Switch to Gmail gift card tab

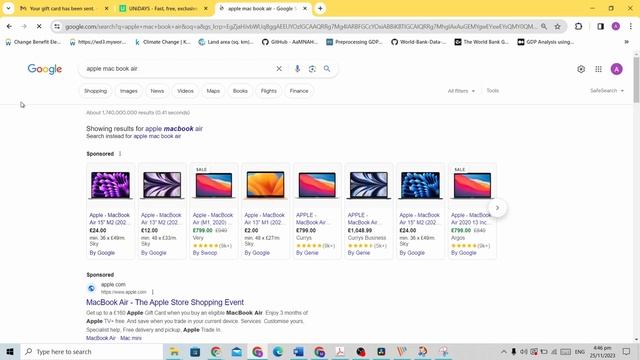point(64,8)
